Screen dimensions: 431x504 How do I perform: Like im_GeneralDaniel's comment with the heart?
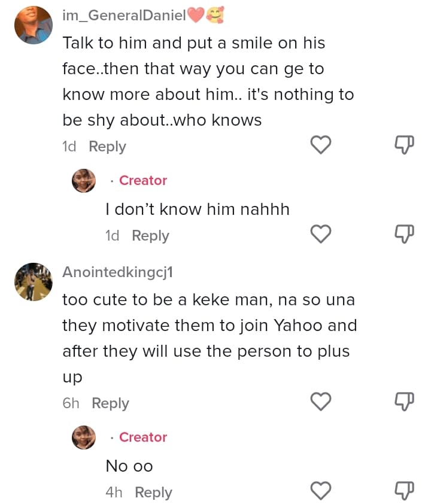pos(321,145)
